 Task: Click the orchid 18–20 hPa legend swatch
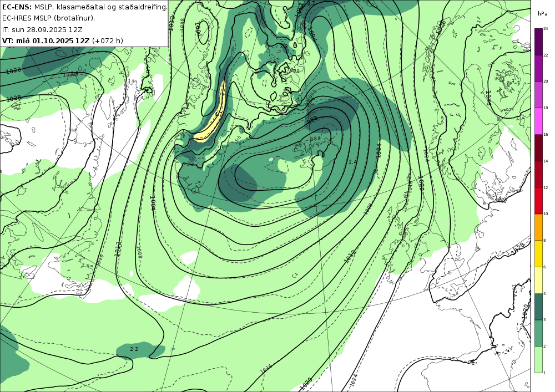(x=538, y=94)
